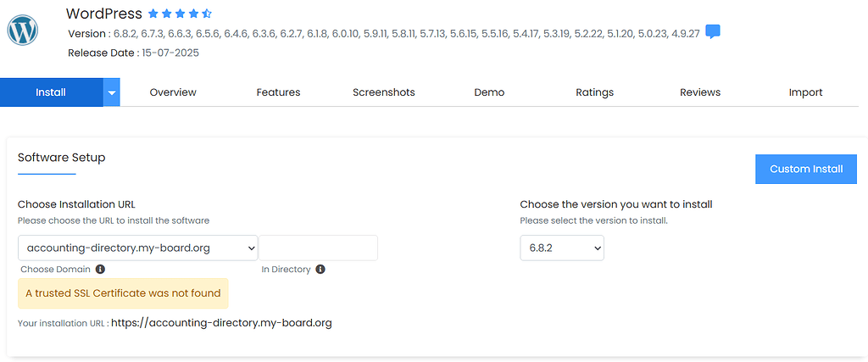
Task: Click the Release Date 15-07-2025 text
Action: click(133, 53)
